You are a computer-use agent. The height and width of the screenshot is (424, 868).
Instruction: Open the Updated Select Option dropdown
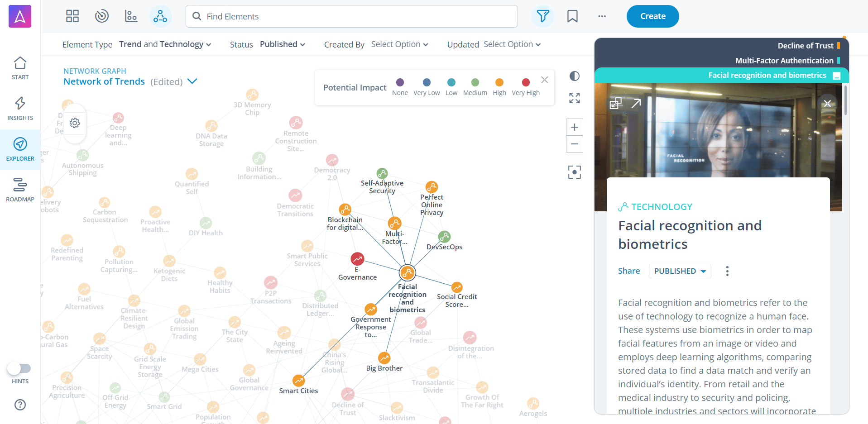(x=512, y=44)
